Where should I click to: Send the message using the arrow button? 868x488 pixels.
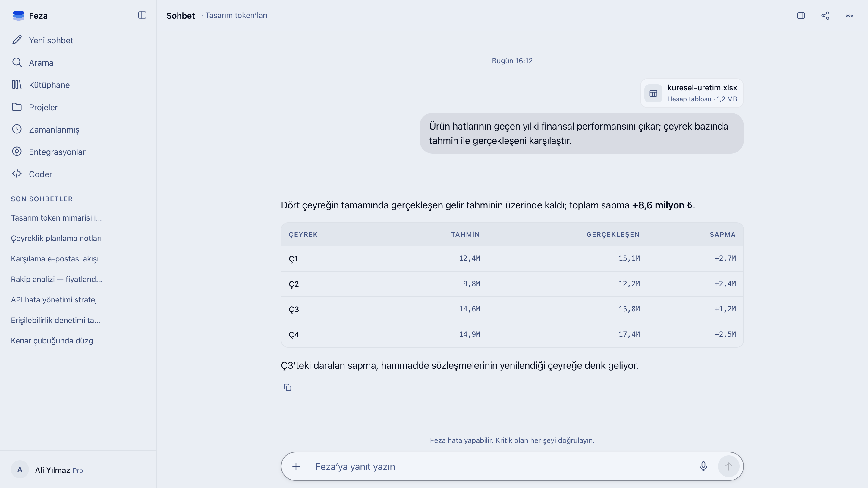pyautogui.click(x=728, y=466)
